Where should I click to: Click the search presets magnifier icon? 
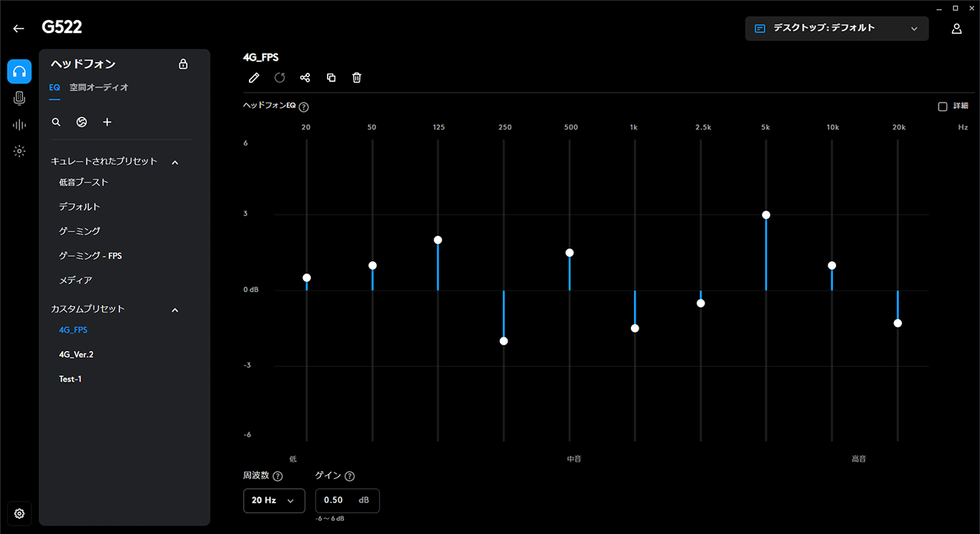tap(56, 122)
